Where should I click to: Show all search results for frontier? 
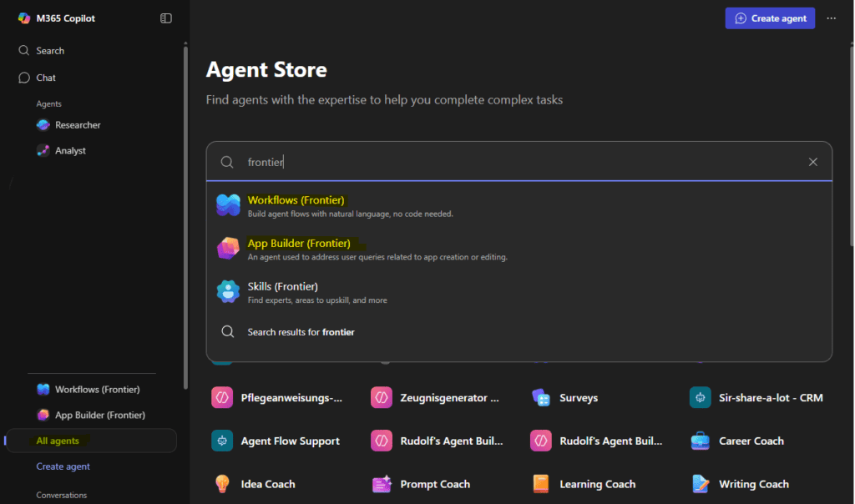301,332
